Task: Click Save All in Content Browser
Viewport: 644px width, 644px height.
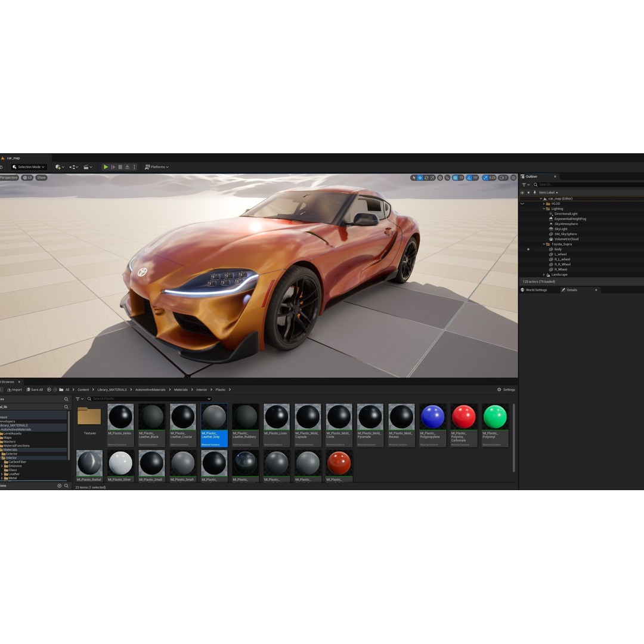Action: (x=35, y=390)
